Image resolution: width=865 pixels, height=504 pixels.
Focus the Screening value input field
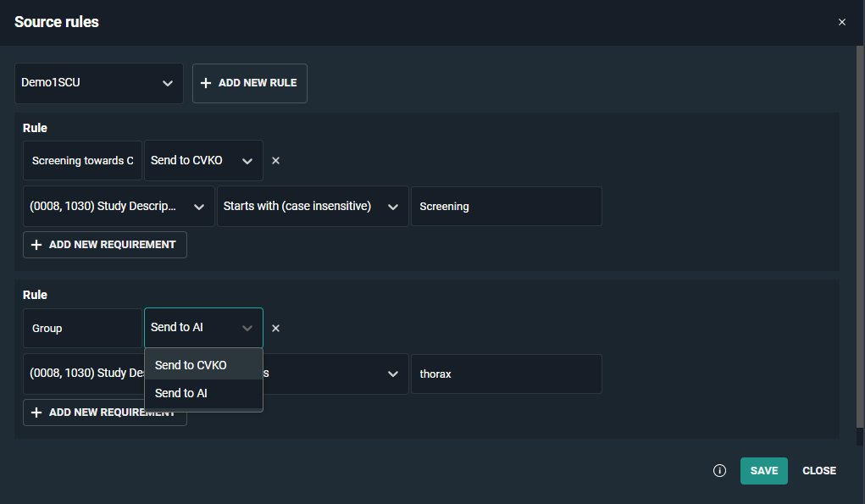[x=506, y=207]
